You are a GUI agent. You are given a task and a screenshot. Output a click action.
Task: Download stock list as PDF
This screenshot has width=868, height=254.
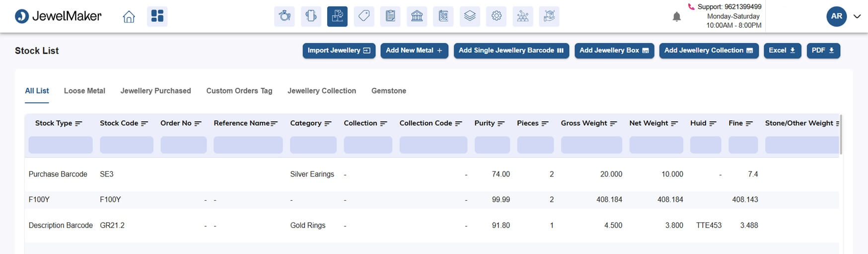click(823, 51)
